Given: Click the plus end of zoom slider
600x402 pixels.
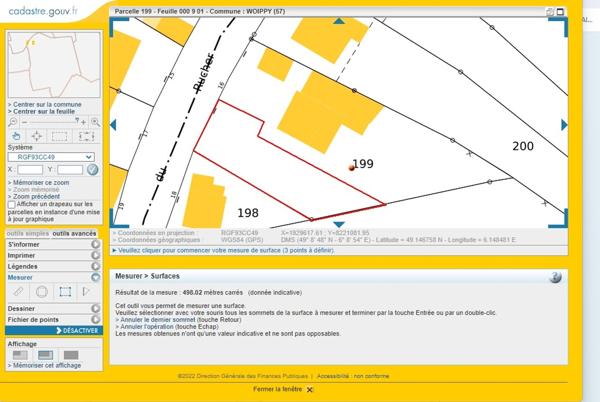Looking at the screenshot, I should 83,122.
